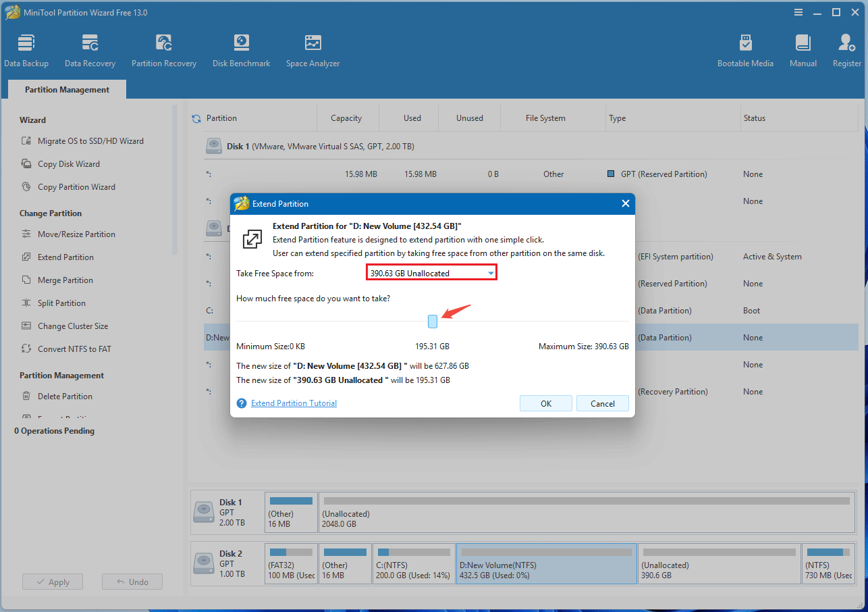This screenshot has width=868, height=612.
Task: Open Space Analyzer
Action: pyautogui.click(x=313, y=51)
